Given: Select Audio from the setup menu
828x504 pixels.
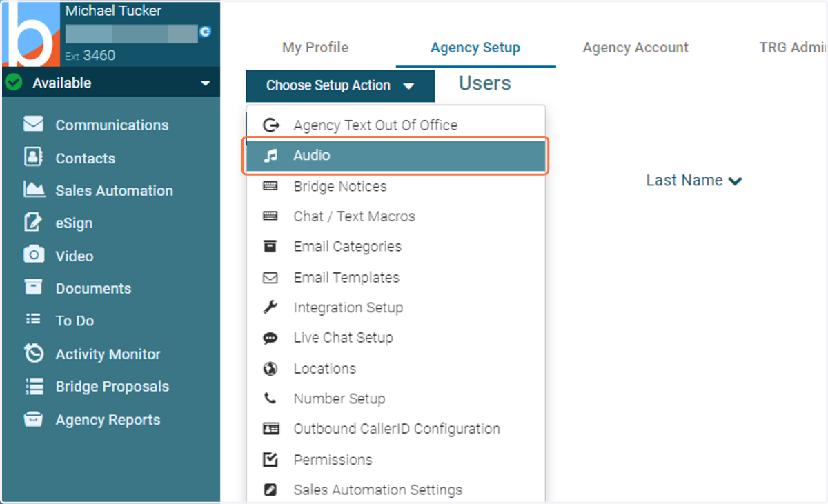Looking at the screenshot, I should 396,156.
